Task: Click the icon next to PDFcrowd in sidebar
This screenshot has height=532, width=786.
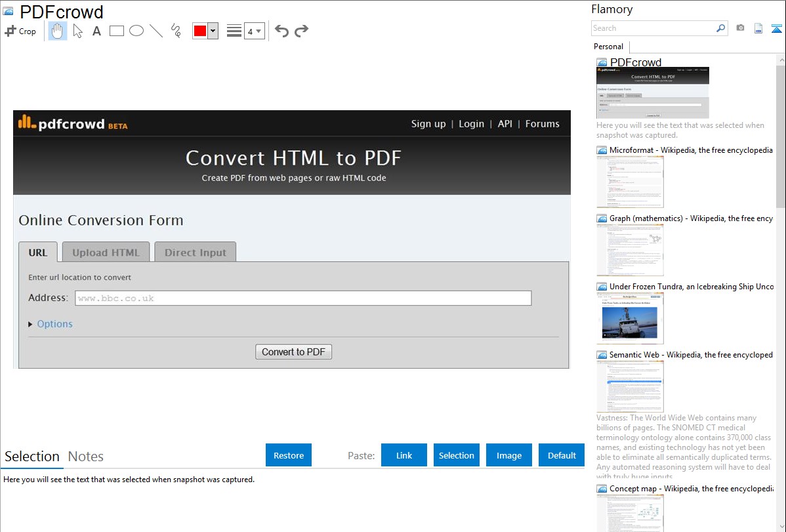Action: click(602, 63)
